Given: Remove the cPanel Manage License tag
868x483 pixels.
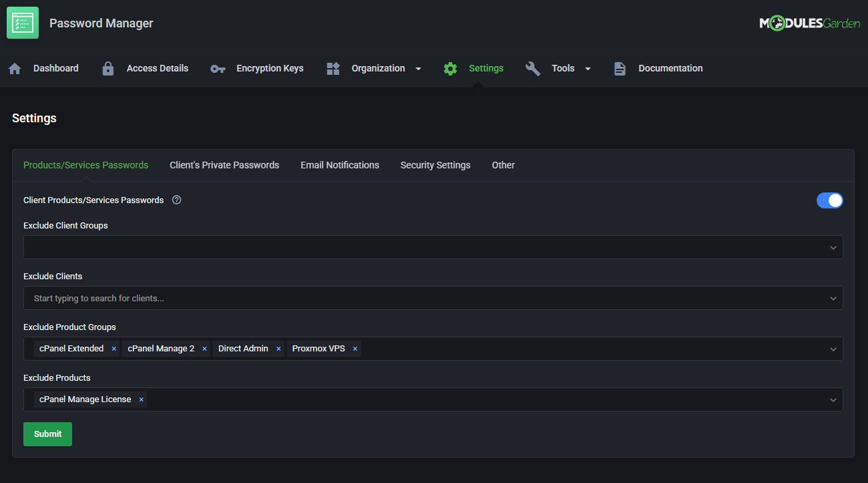Looking at the screenshot, I should [x=141, y=399].
